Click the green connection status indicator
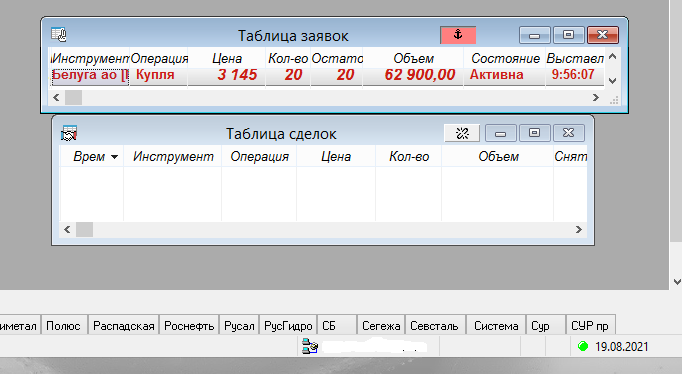 coord(583,346)
